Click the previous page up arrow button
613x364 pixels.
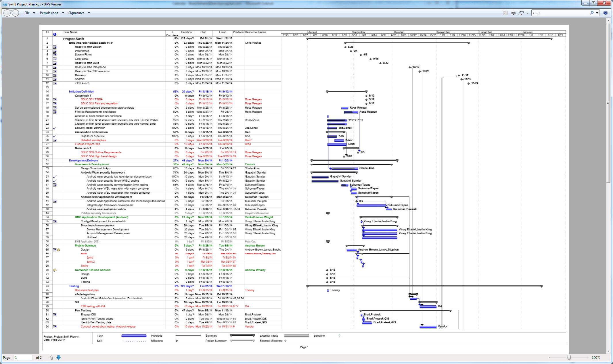(x=52, y=357)
